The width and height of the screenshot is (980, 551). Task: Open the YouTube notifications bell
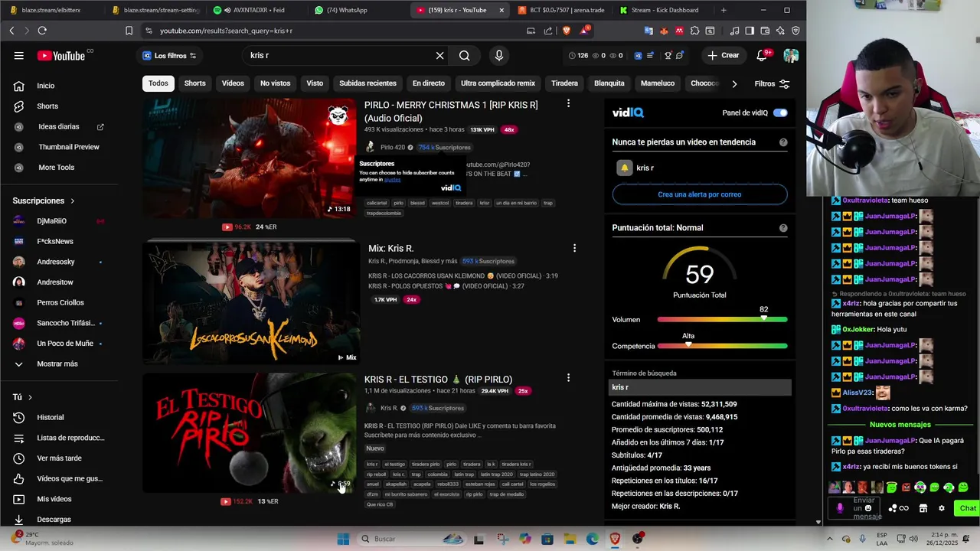pos(762,55)
